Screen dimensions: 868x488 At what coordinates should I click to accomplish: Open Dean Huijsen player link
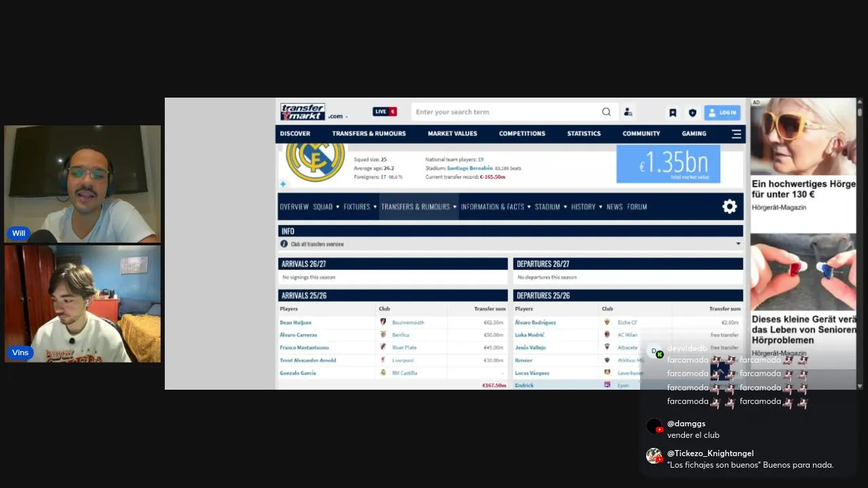(296, 323)
